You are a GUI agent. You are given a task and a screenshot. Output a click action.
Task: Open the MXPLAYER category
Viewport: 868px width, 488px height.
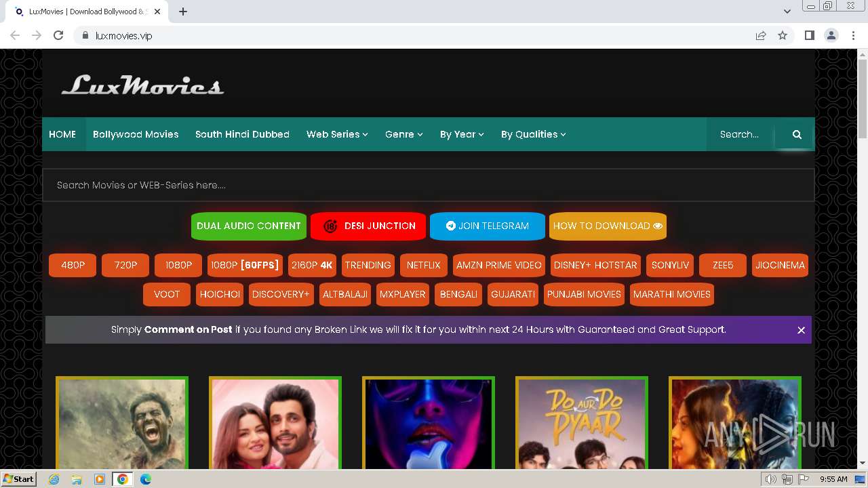[x=403, y=294]
